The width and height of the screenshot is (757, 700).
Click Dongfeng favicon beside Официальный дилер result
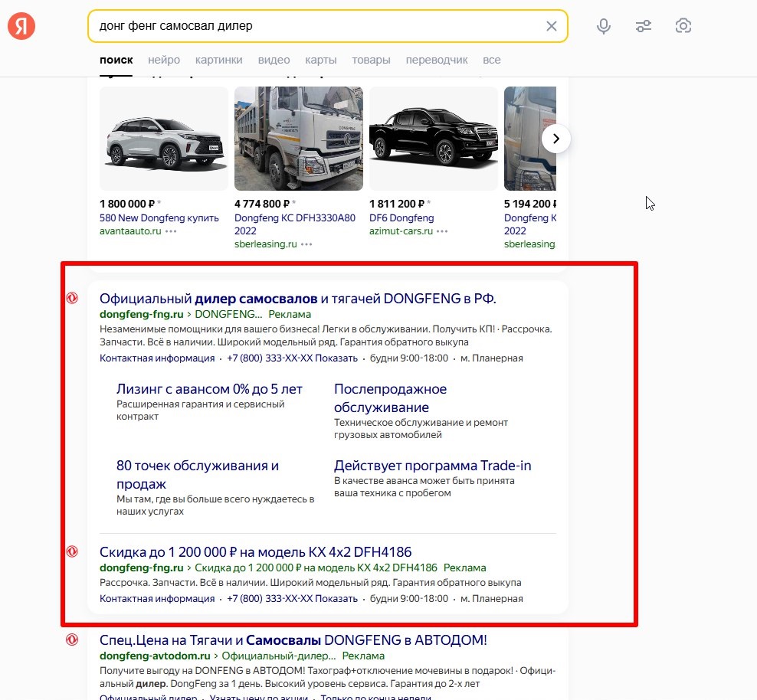(x=72, y=298)
